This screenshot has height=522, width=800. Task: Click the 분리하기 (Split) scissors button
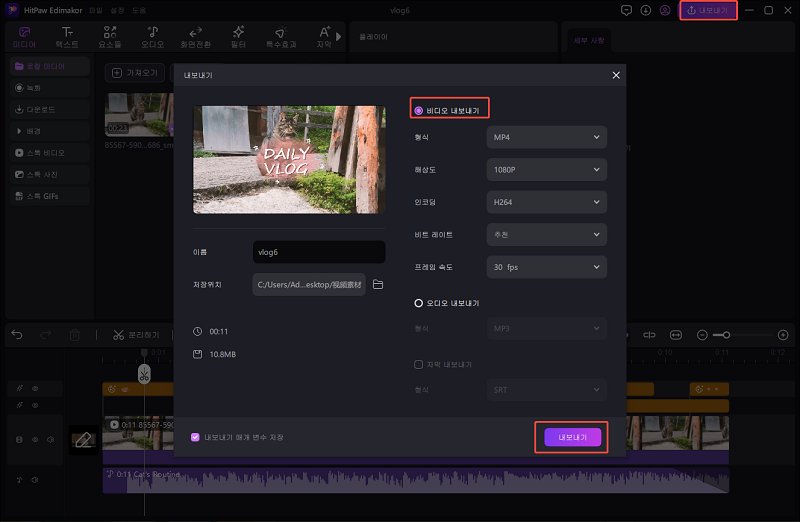(136, 335)
